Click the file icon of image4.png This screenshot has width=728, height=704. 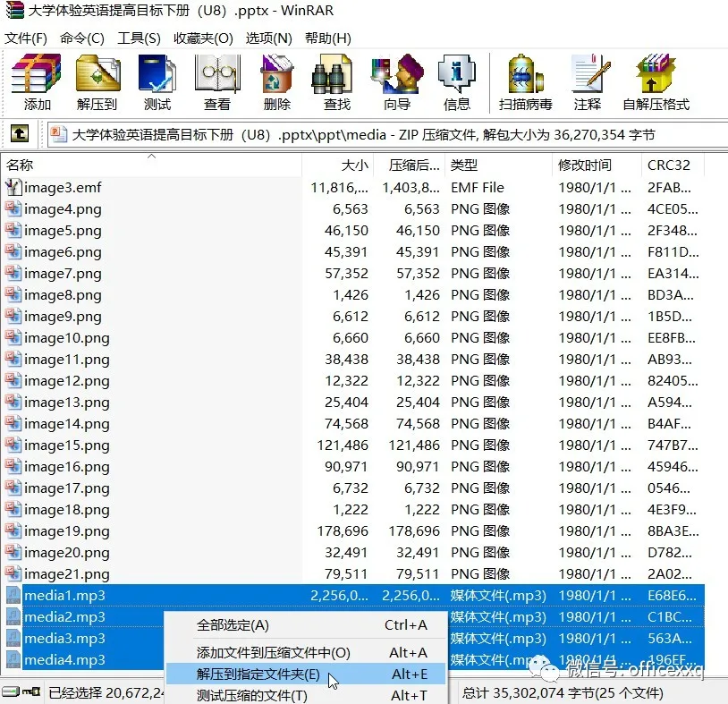pos(13,208)
